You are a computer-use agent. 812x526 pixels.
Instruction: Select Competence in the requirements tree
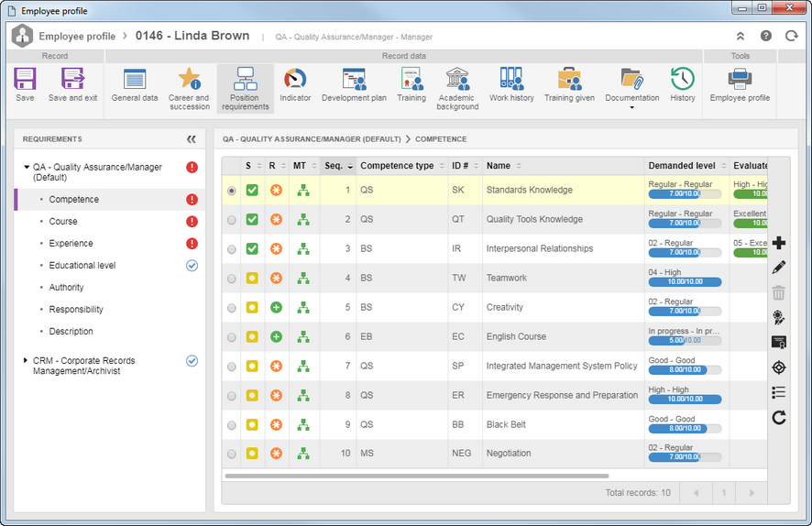(109, 200)
